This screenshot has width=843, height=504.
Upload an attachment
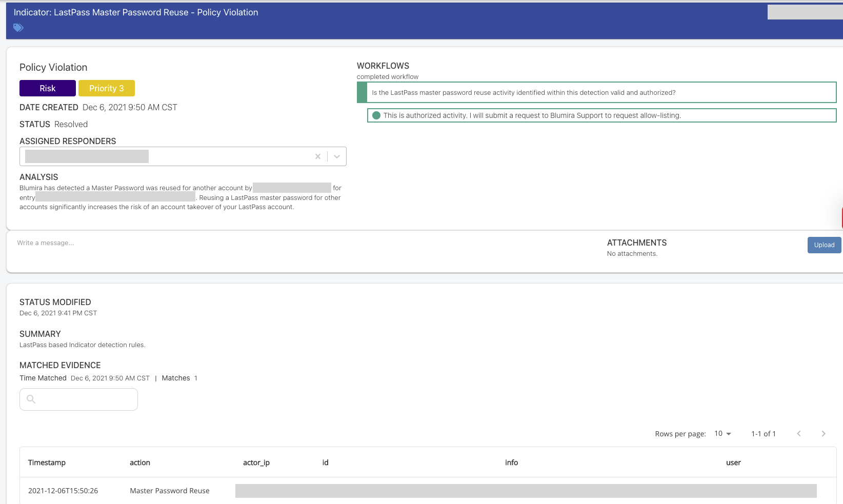(824, 245)
